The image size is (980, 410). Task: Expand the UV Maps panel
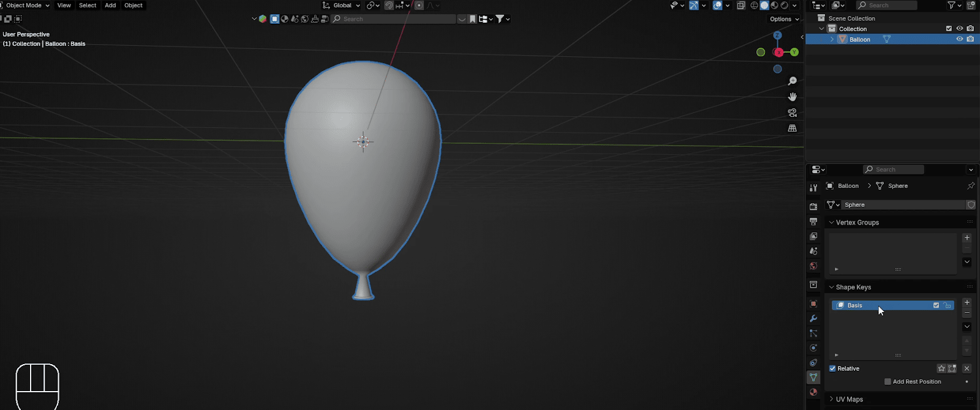849,399
